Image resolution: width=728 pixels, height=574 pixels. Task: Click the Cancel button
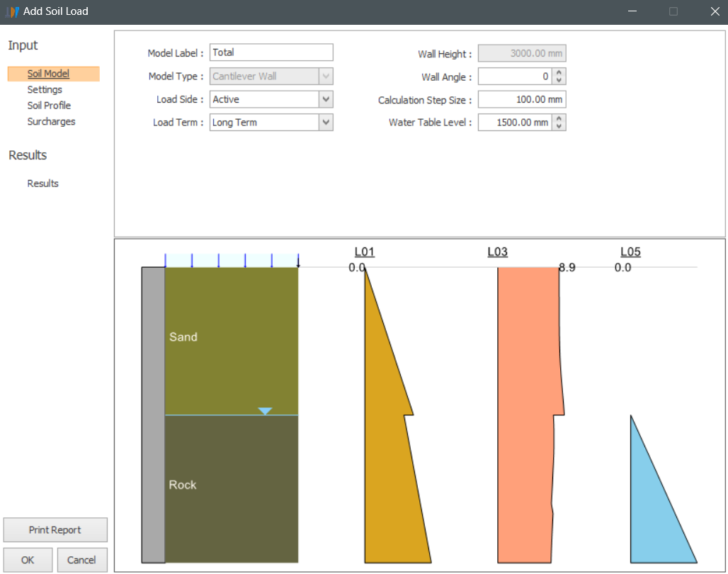[x=81, y=560]
